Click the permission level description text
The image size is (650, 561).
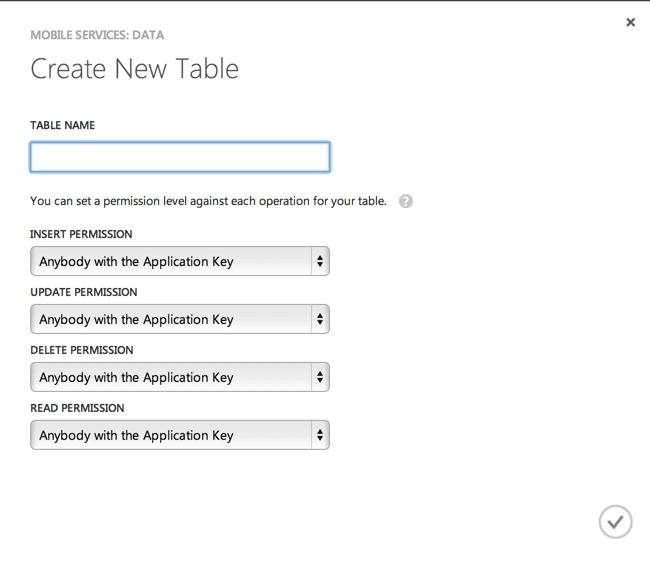click(208, 201)
